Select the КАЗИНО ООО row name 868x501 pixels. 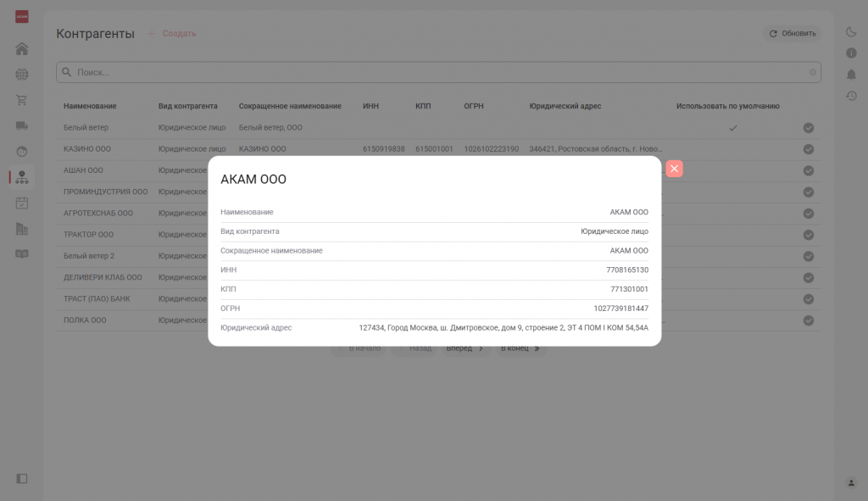(x=87, y=149)
